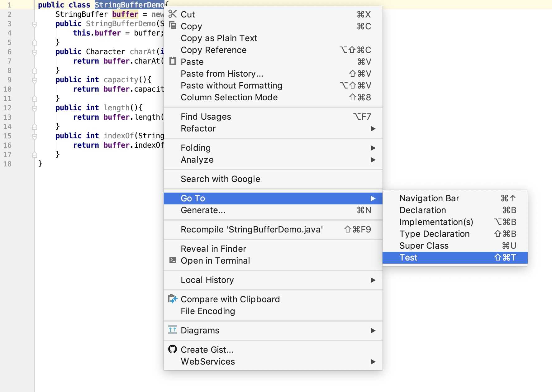Select File Encoding entry
The height and width of the screenshot is (392, 552).
(273, 311)
